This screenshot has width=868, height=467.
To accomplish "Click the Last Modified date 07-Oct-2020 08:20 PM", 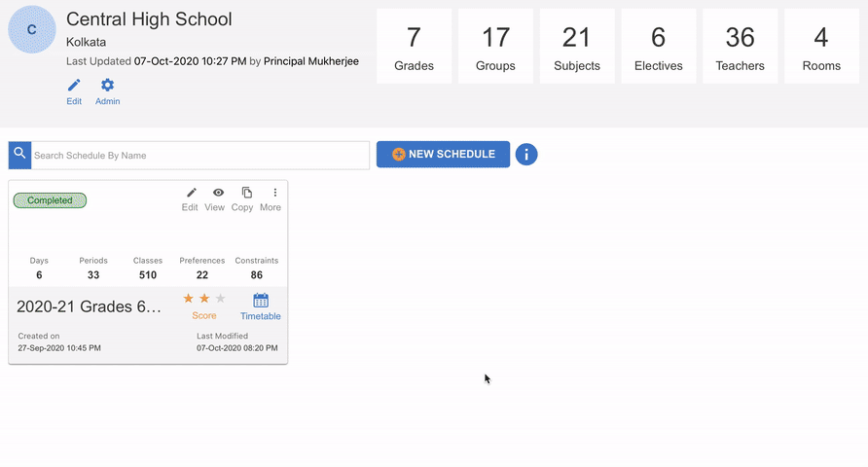I will point(236,348).
